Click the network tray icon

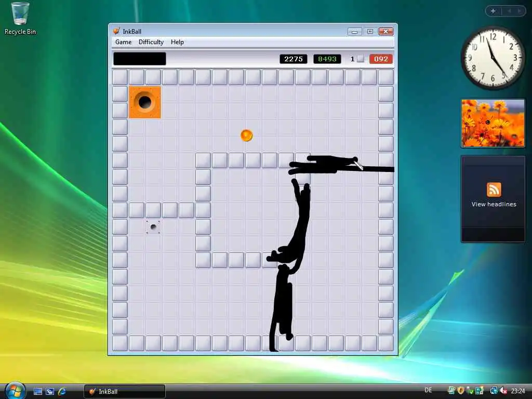tap(494, 391)
